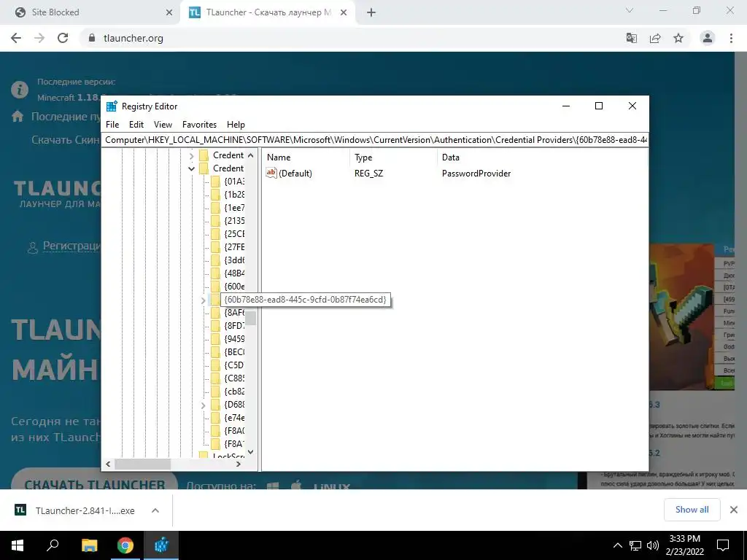
Task: Click the Google Translate icon in Chrome
Action: [632, 38]
